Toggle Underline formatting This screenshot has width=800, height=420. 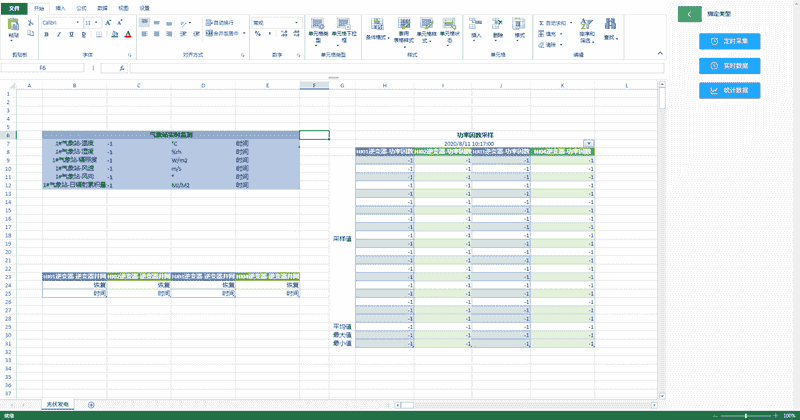pyautogui.click(x=71, y=34)
